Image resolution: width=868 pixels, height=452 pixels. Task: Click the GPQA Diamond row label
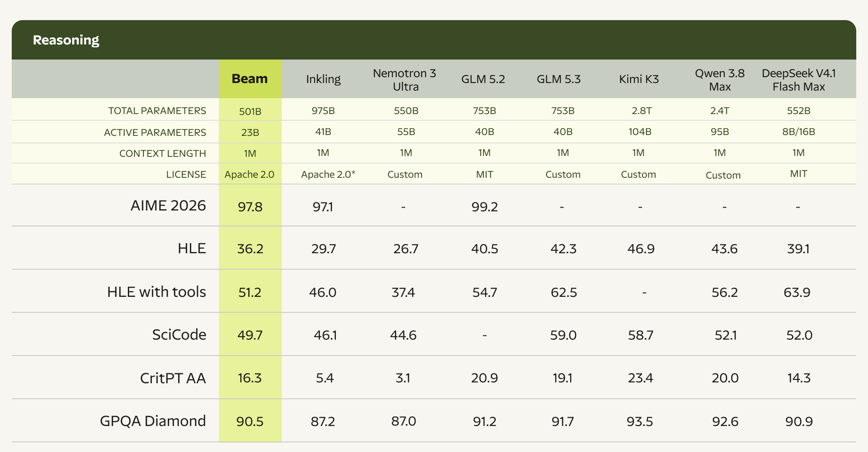pos(153,421)
